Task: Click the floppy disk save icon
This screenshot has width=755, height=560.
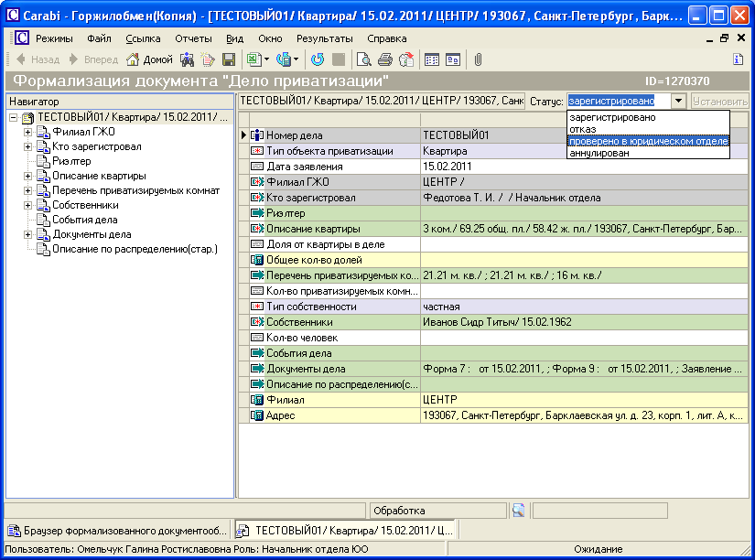Action: [x=229, y=59]
